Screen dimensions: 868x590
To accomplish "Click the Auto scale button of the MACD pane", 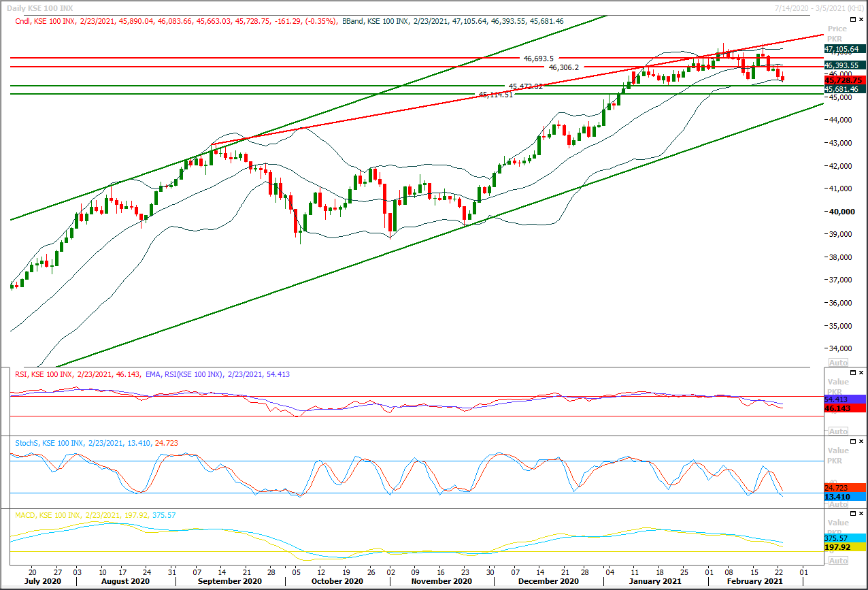I will point(838,561).
